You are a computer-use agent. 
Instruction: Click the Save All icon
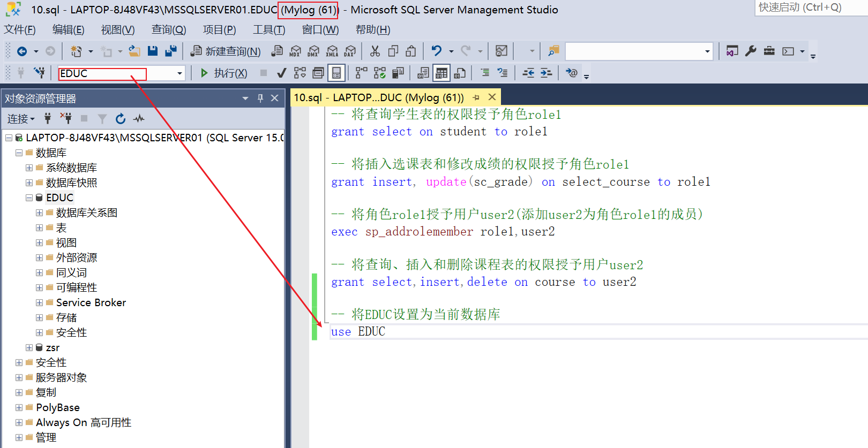click(x=171, y=51)
